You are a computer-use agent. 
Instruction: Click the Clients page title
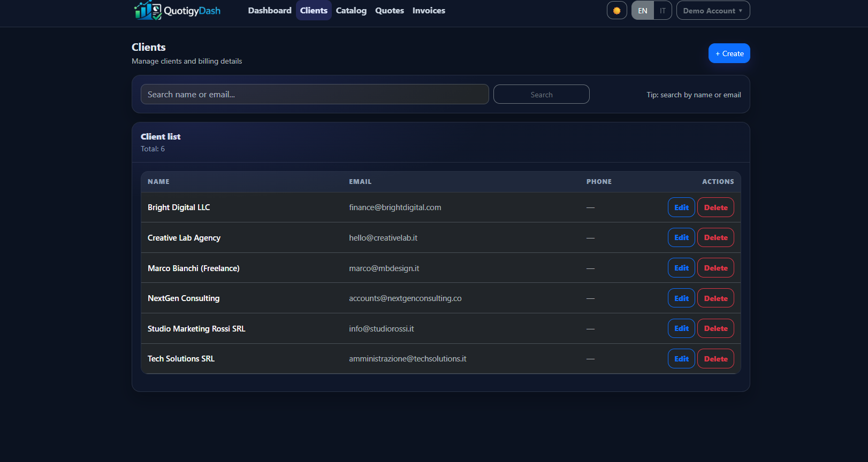tap(149, 47)
